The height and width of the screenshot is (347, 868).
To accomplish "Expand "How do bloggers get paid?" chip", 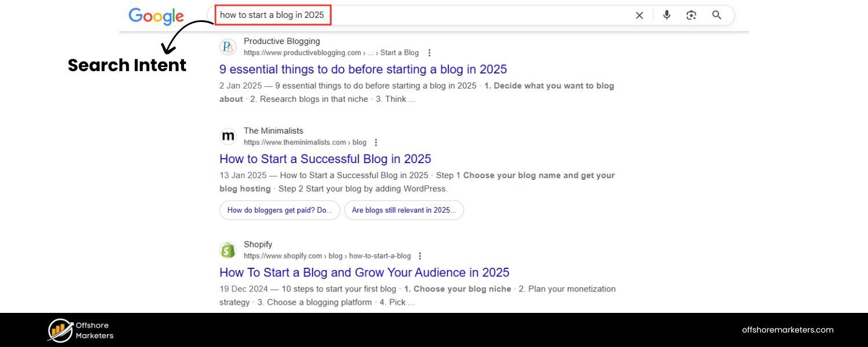I will pos(279,210).
